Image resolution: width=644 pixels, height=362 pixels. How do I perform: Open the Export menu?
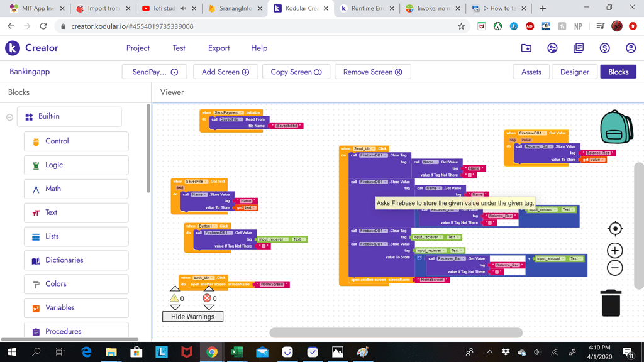[219, 48]
